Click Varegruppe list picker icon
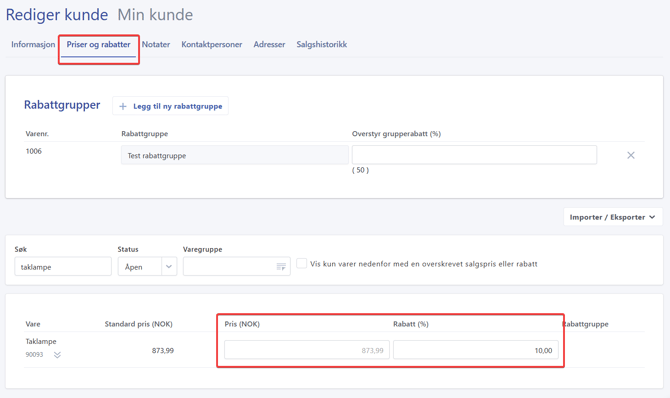Image resolution: width=670 pixels, height=398 pixels. pyautogui.click(x=281, y=267)
